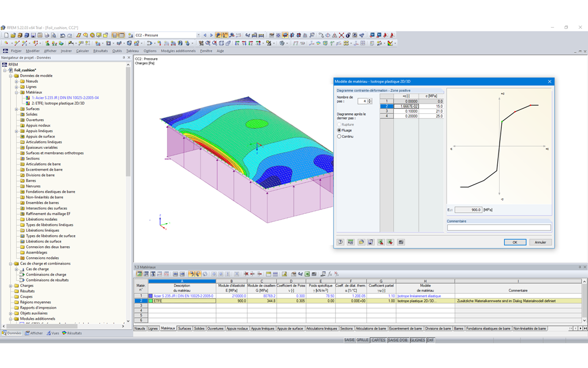588x368 pixels.
Task: Click the blue color swatch of Acier material
Action: coord(151,296)
